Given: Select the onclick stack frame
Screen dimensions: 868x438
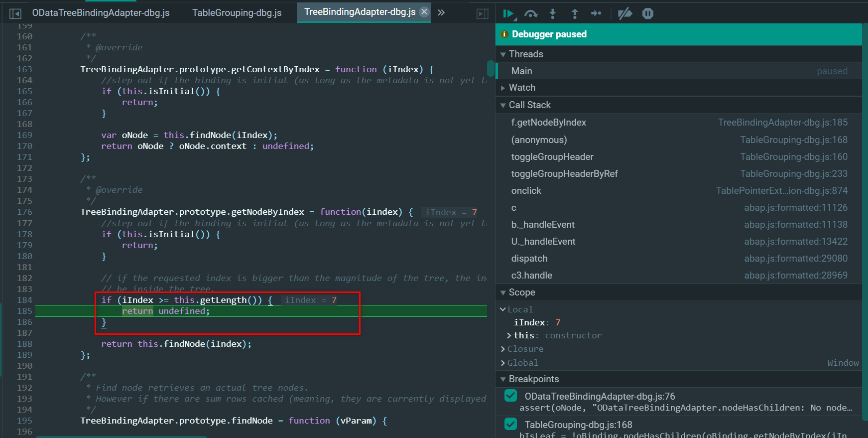Looking at the screenshot, I should pos(679,191).
